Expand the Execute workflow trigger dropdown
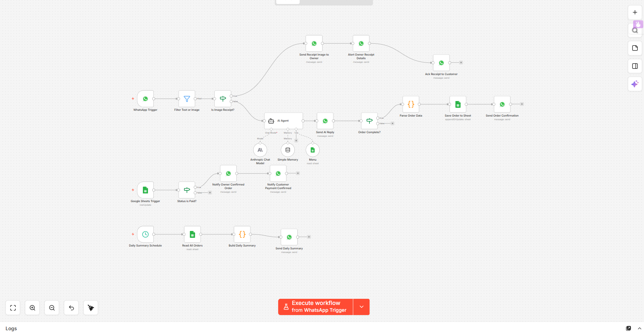 tap(362, 307)
